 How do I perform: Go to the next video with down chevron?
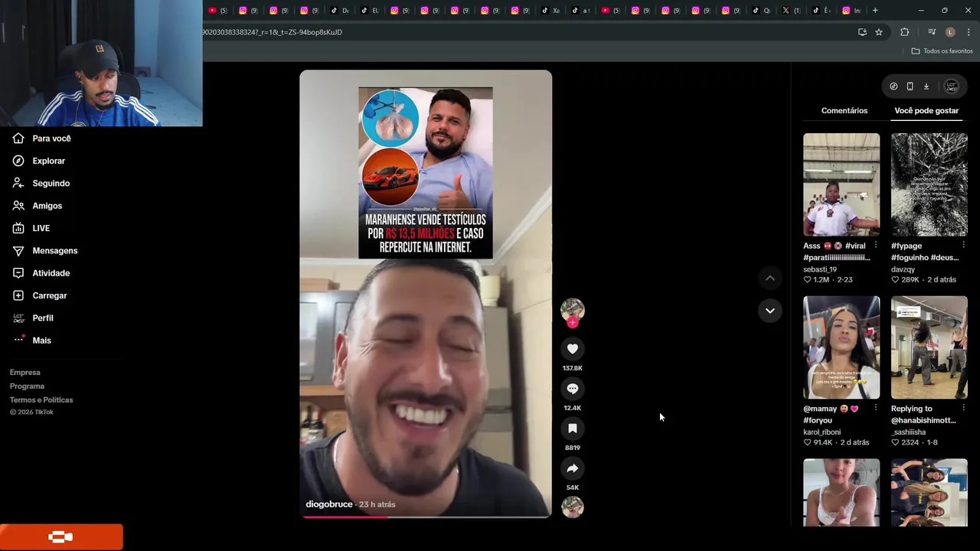(x=770, y=311)
